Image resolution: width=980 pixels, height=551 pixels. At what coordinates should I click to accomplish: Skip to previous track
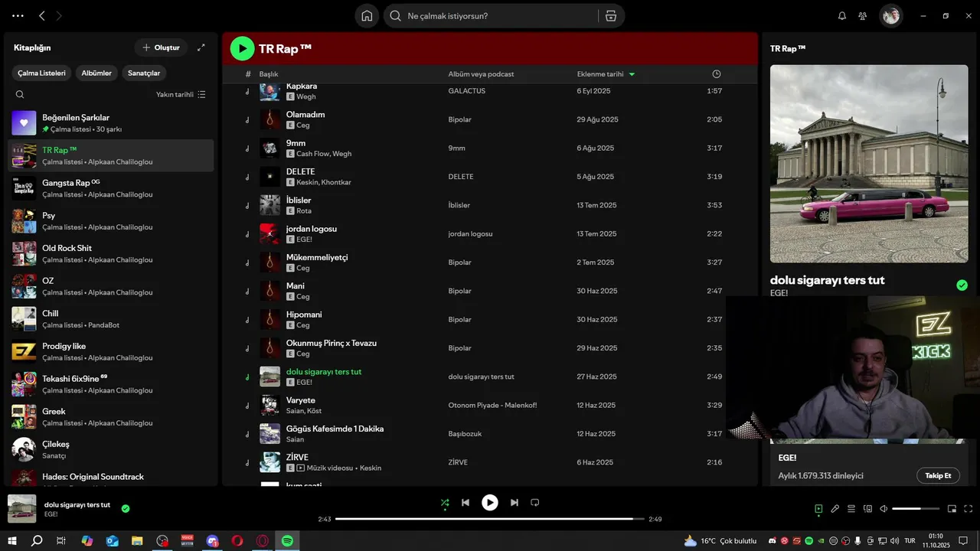(x=465, y=503)
